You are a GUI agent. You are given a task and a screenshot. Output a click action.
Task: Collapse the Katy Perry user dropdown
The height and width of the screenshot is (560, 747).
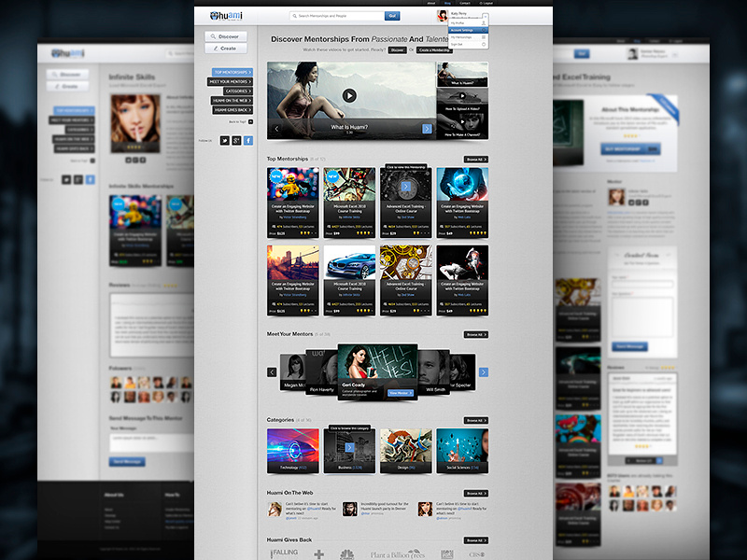click(x=484, y=17)
